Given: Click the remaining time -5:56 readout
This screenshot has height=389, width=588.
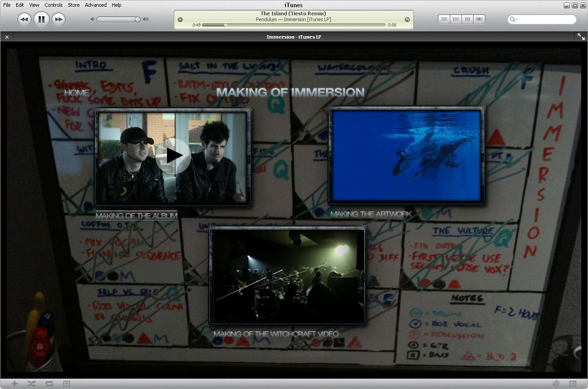Looking at the screenshot, I should (391, 25).
